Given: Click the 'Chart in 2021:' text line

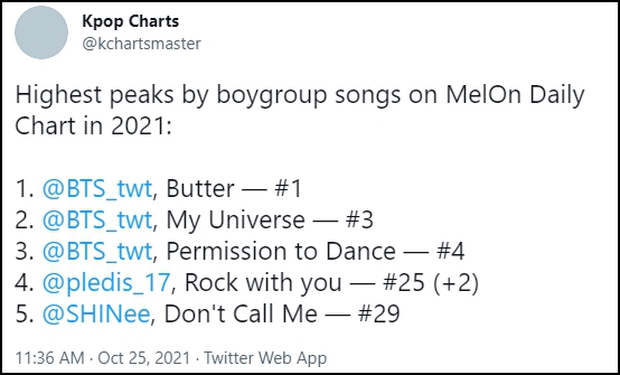Looking at the screenshot, I should 93,126.
